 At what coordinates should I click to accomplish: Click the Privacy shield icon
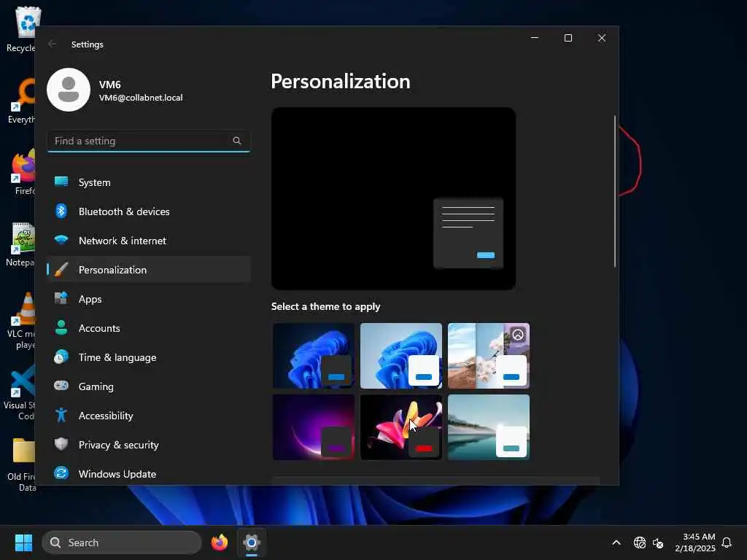point(61,444)
